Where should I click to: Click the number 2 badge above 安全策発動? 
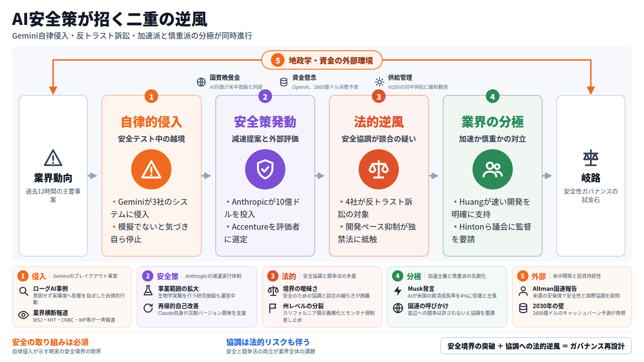pos(265,97)
